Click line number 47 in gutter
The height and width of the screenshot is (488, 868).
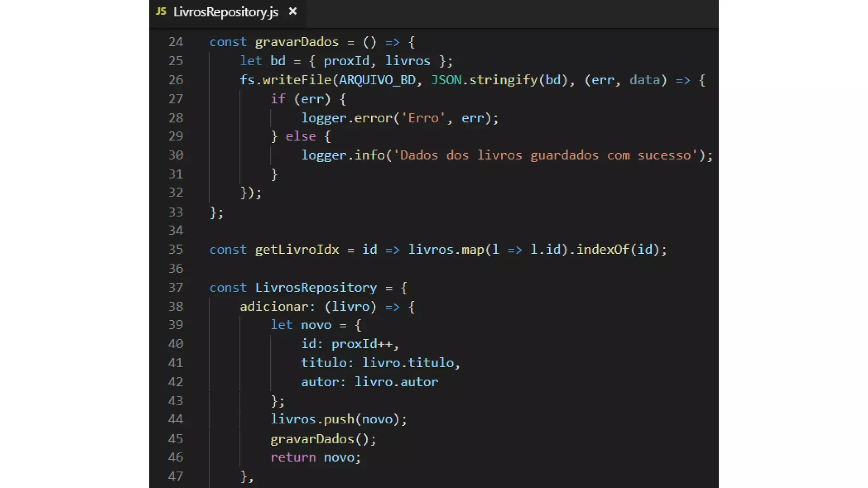[175, 476]
